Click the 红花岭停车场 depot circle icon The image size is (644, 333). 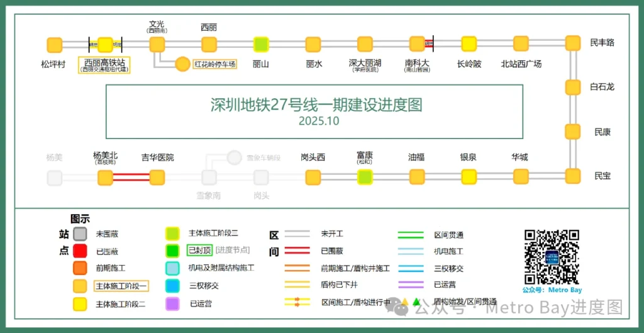182,64
